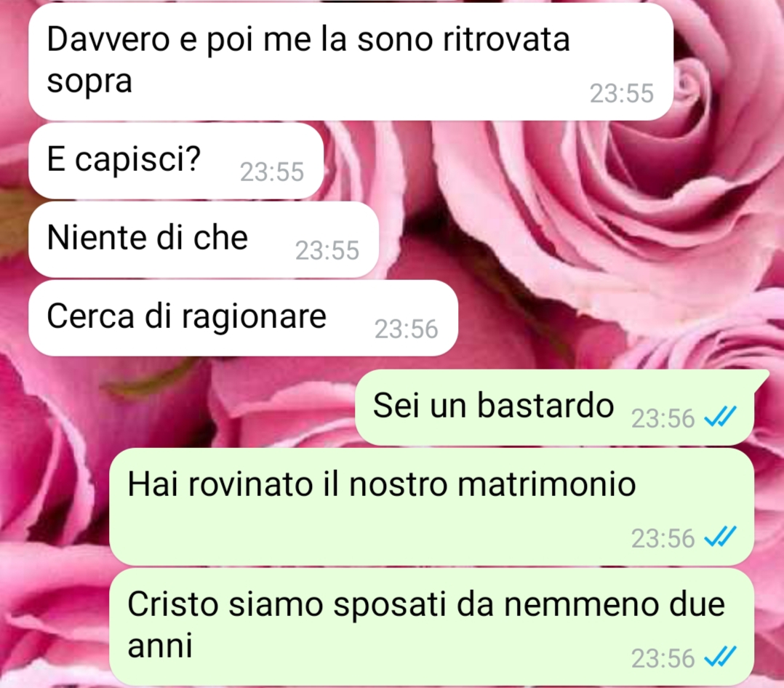Tap the timestamp on the 'anni' message
784x688 pixels.
pos(663,658)
